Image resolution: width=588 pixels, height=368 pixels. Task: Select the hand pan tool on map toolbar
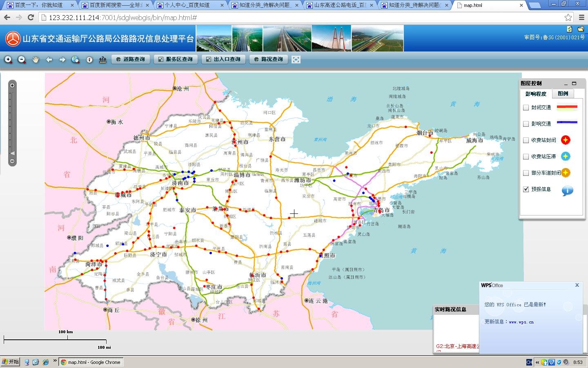(36, 59)
